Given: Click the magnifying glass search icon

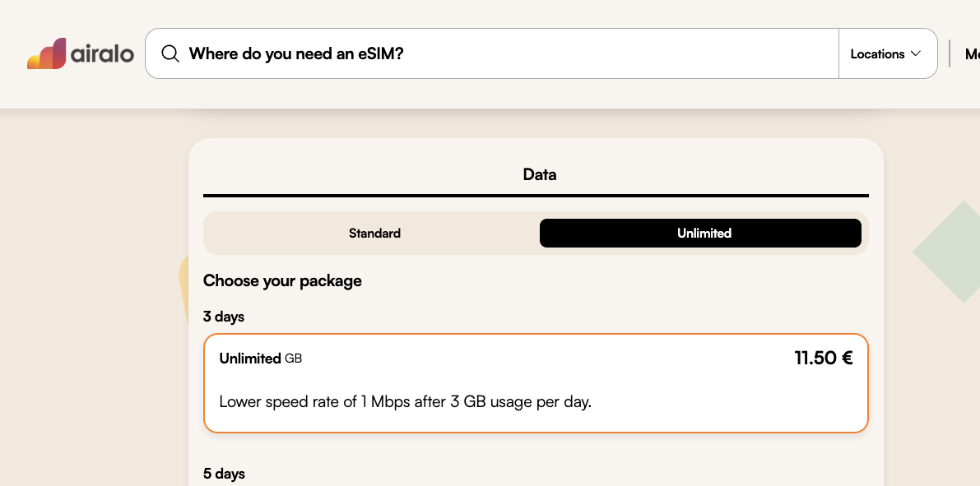Looking at the screenshot, I should (170, 54).
